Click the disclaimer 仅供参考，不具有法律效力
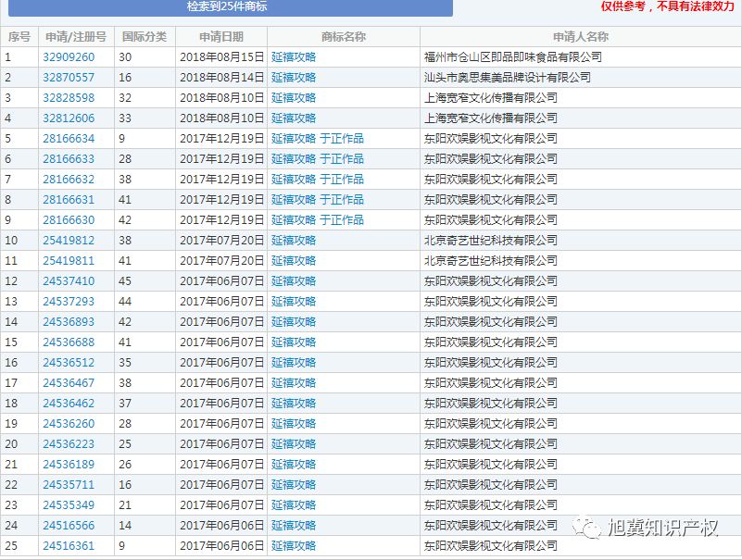The width and height of the screenshot is (742, 560). tap(667, 6)
